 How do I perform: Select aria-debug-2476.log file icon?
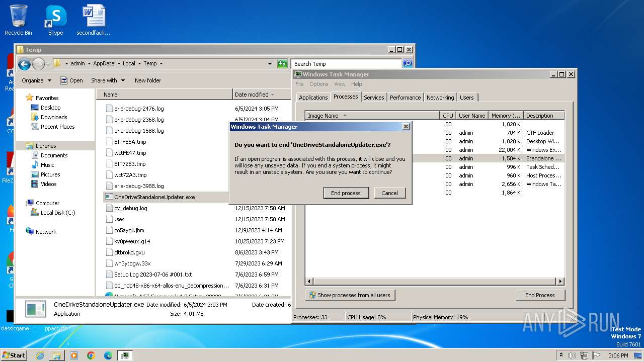(x=110, y=109)
